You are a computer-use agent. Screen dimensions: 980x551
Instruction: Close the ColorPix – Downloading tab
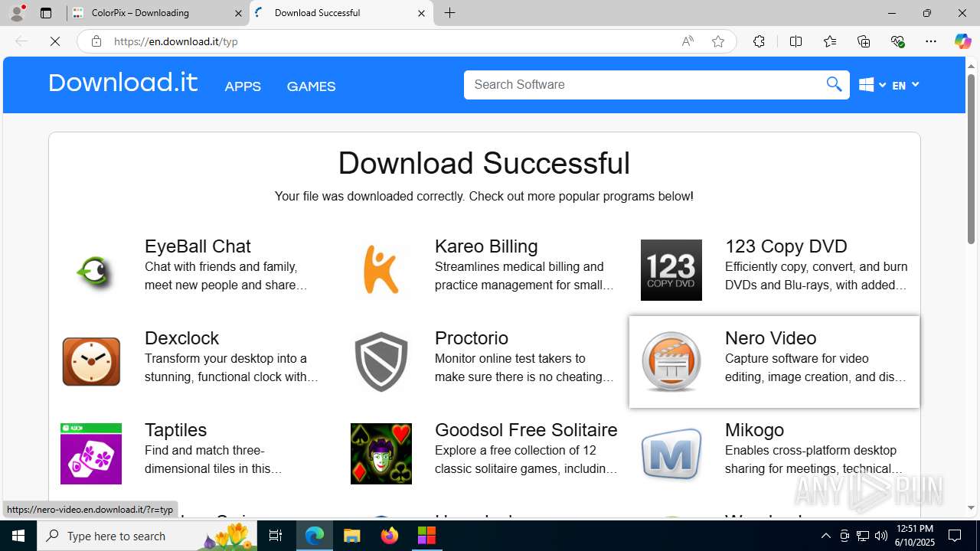pyautogui.click(x=238, y=13)
